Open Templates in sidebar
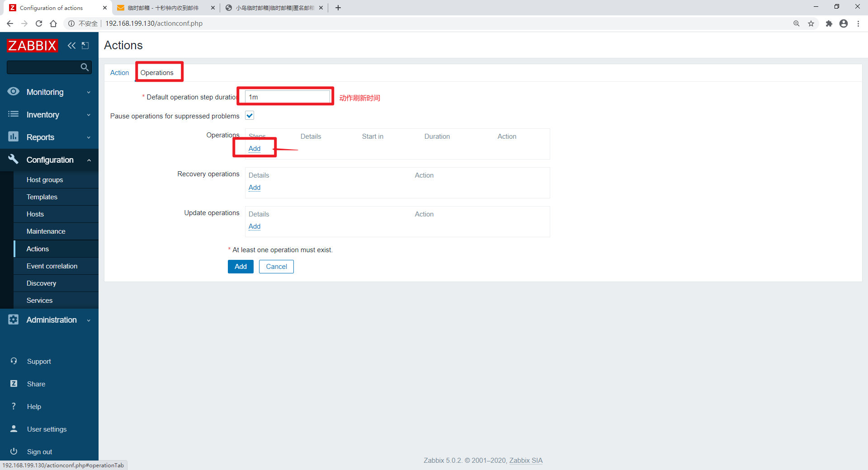 56,197
